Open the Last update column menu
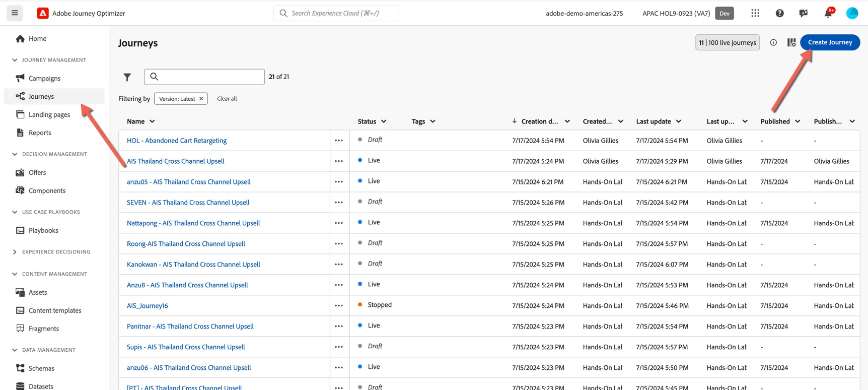868x390 pixels. (x=679, y=121)
